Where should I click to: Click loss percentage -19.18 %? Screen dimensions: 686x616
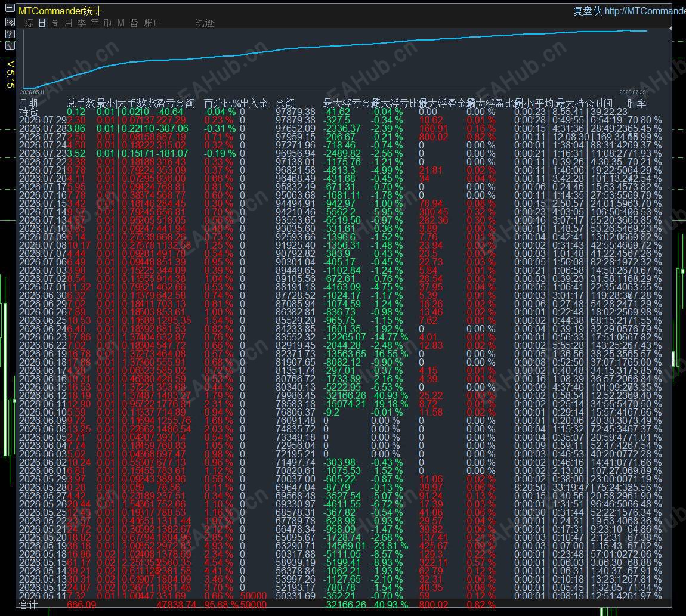[x=390, y=404]
